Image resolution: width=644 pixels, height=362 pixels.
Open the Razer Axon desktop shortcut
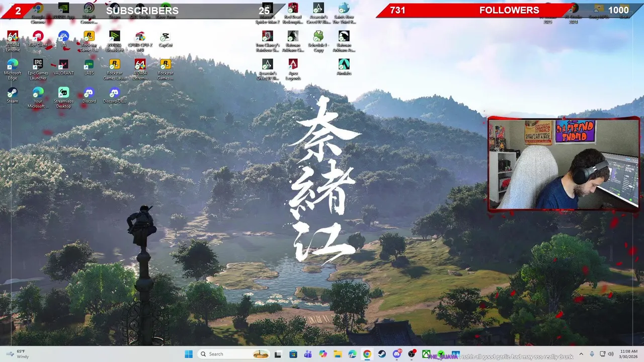[166, 11]
